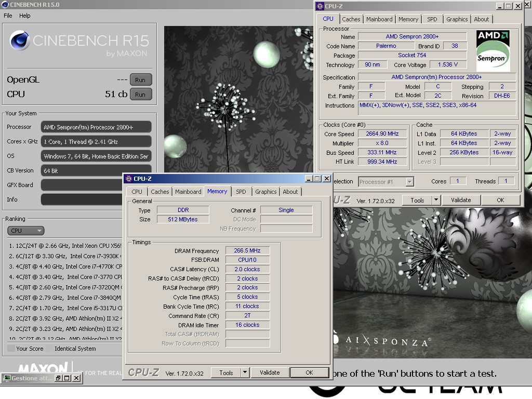Viewport: 532px width, 399px height.
Task: Click the Gestione attività taskbar icon
Action: tap(7, 378)
